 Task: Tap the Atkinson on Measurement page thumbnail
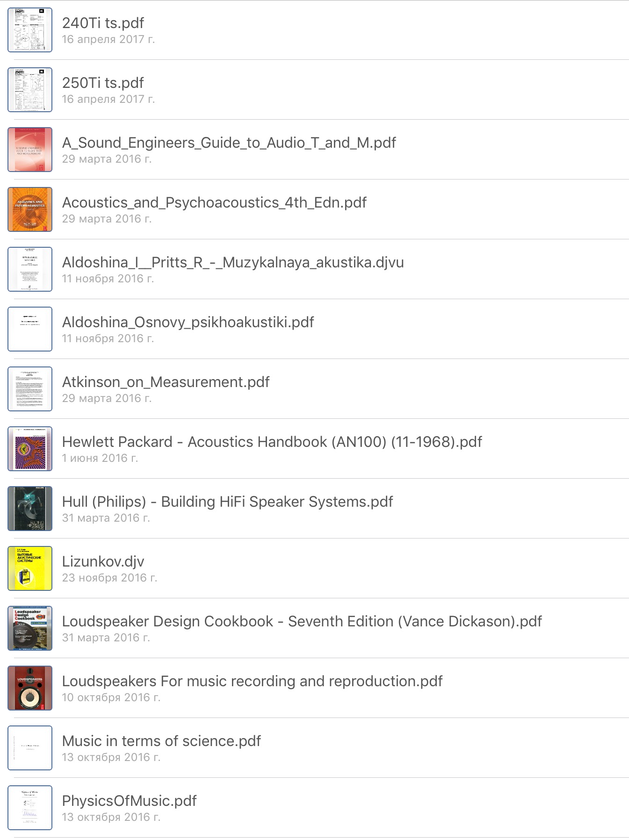coord(30,389)
